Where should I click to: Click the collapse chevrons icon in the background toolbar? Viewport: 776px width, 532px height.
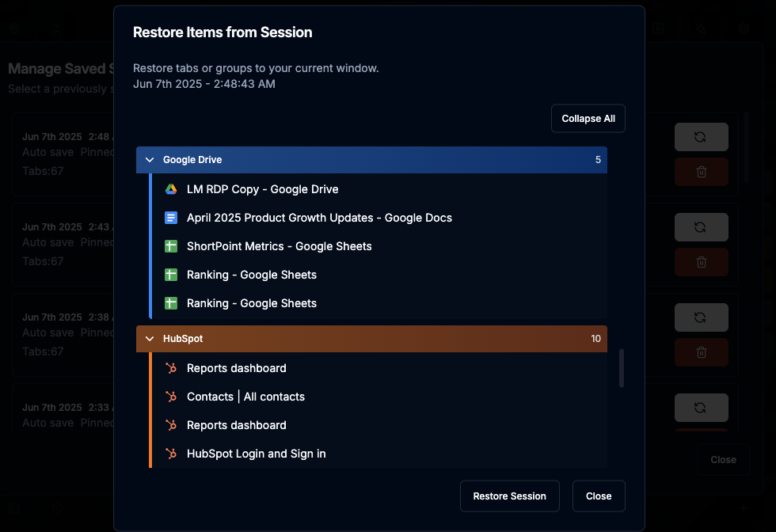coord(57,28)
